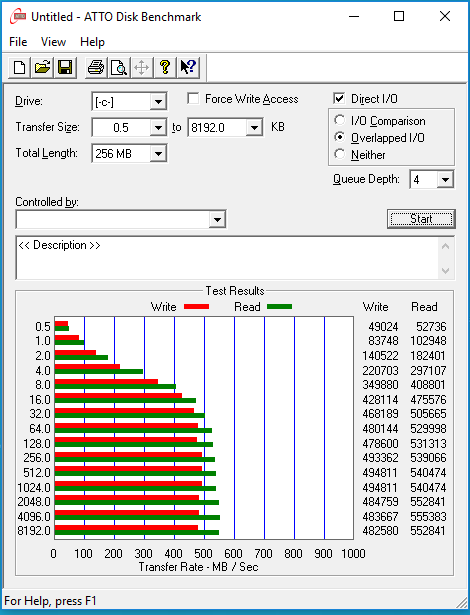Screen dimensions: 470x615
Task: Expand the Drive selection dropdown
Action: point(158,102)
